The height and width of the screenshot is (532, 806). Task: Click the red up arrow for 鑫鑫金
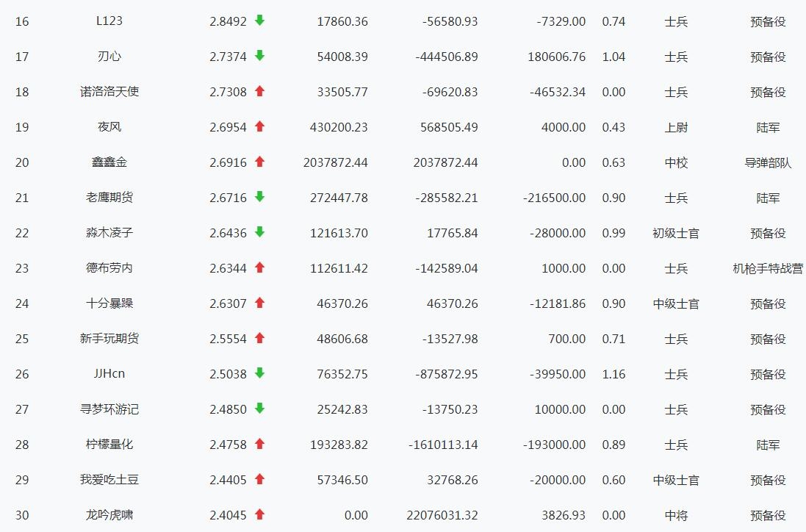[259, 162]
